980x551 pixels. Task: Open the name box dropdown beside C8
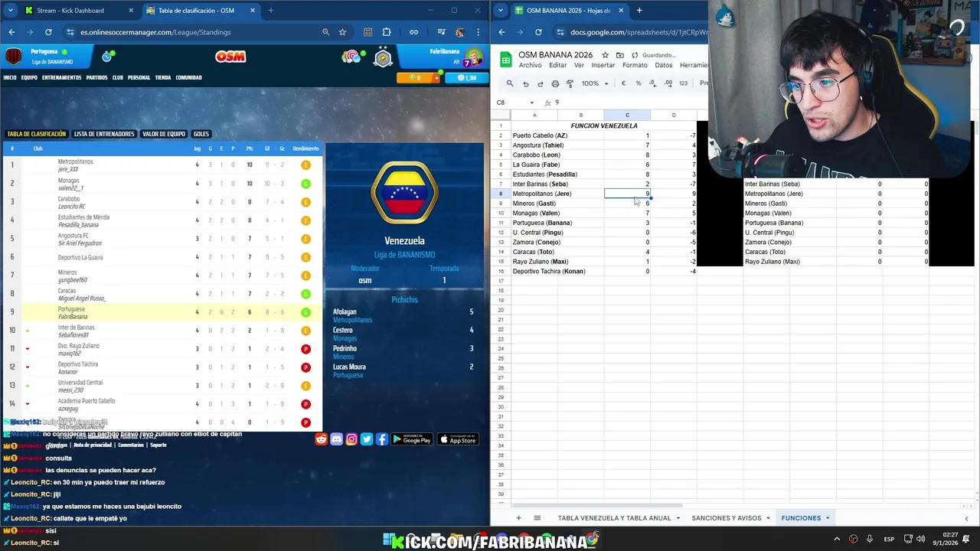(x=532, y=103)
